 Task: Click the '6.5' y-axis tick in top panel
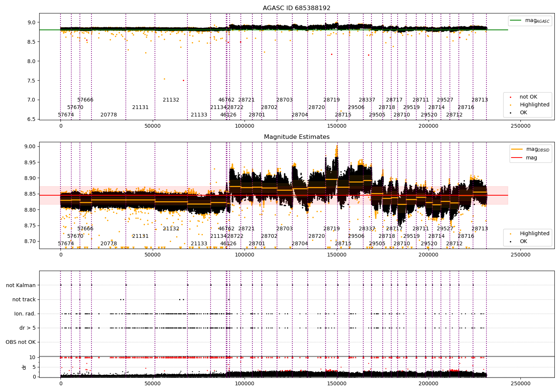tap(31, 119)
